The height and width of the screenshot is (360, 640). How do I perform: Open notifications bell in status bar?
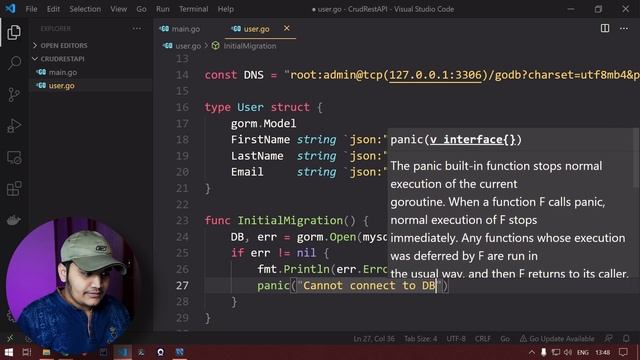[x=626, y=338]
